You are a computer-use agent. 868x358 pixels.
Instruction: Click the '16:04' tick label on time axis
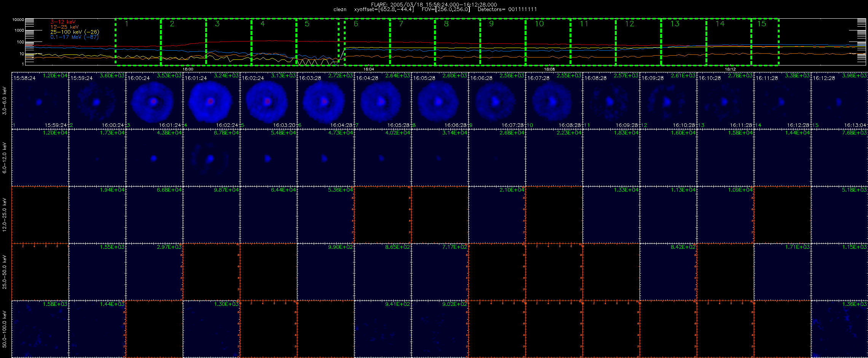[369, 69]
